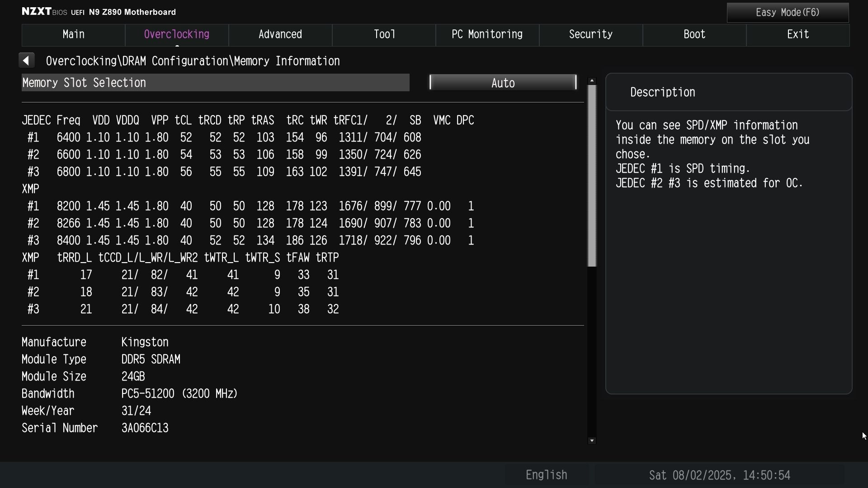Select JEDEC #3 6800 row

click(224, 172)
